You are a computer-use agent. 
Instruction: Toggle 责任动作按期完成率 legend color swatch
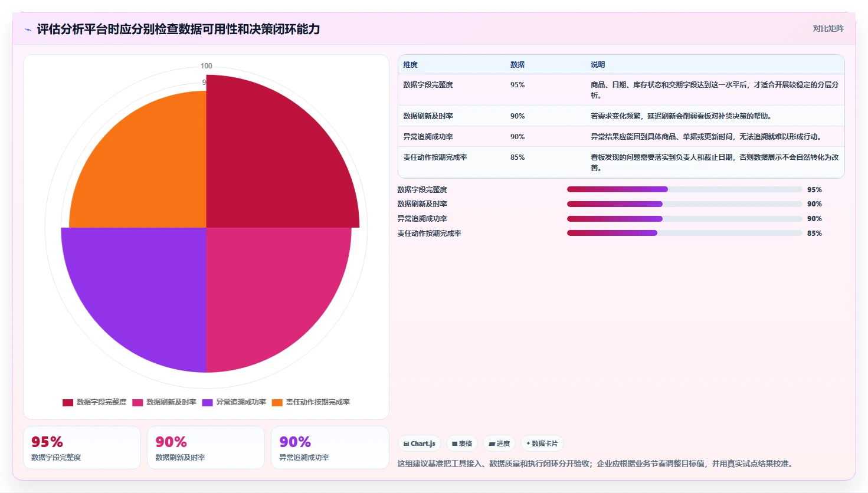coord(277,403)
